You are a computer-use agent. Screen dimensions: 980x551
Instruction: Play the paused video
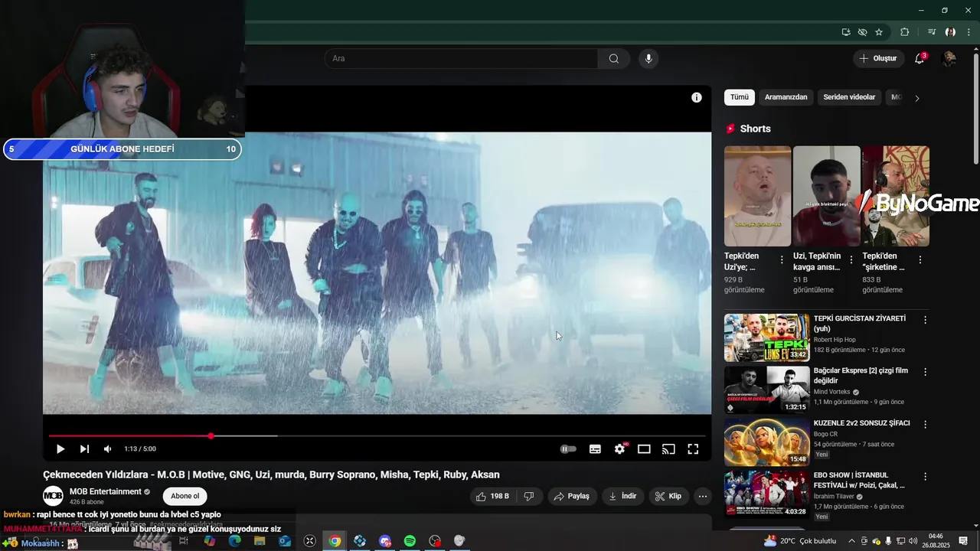[60, 449]
